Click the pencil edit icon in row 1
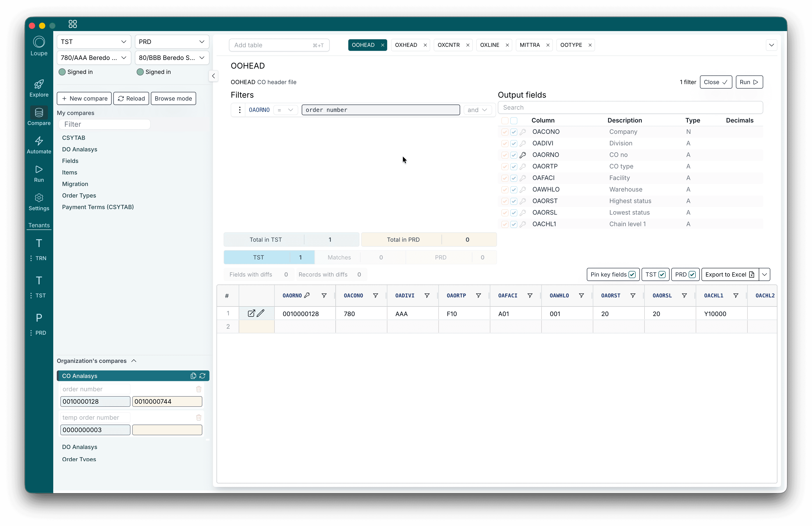Image resolution: width=812 pixels, height=526 pixels. click(x=261, y=313)
